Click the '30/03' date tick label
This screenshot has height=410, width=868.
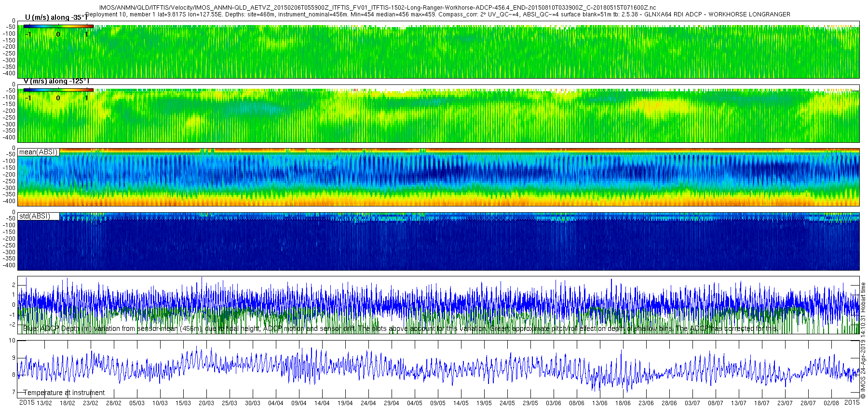click(x=252, y=403)
